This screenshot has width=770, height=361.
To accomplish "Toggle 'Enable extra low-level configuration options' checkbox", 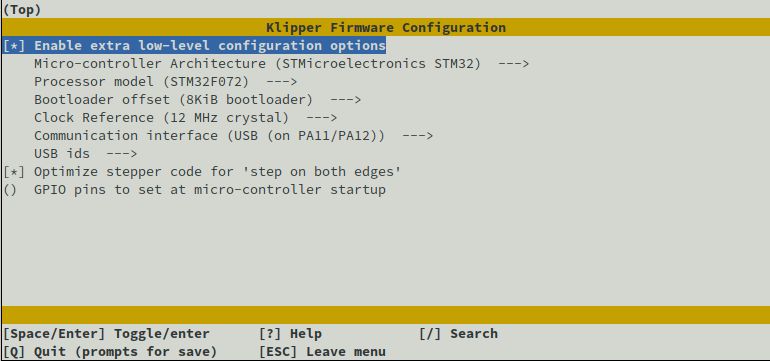I will click(14, 46).
